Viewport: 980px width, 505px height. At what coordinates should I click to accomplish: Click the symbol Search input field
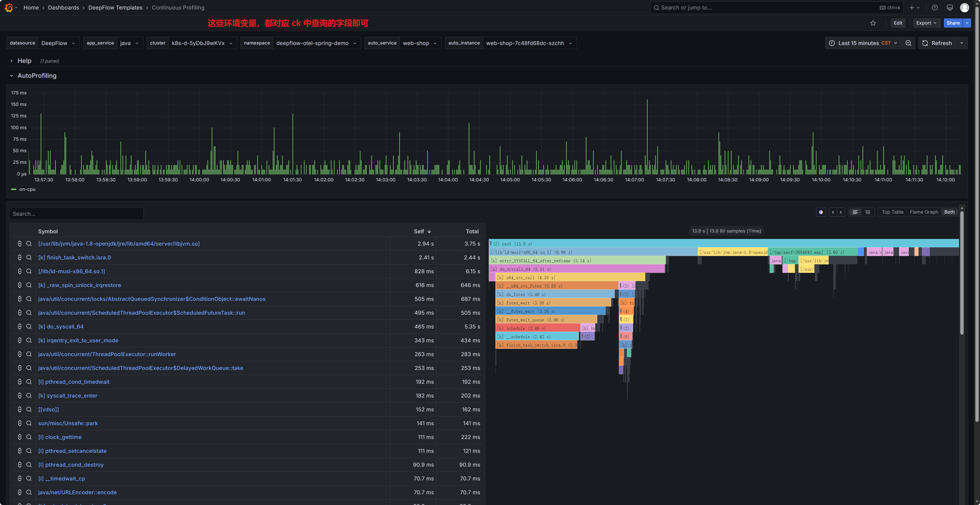click(77, 214)
